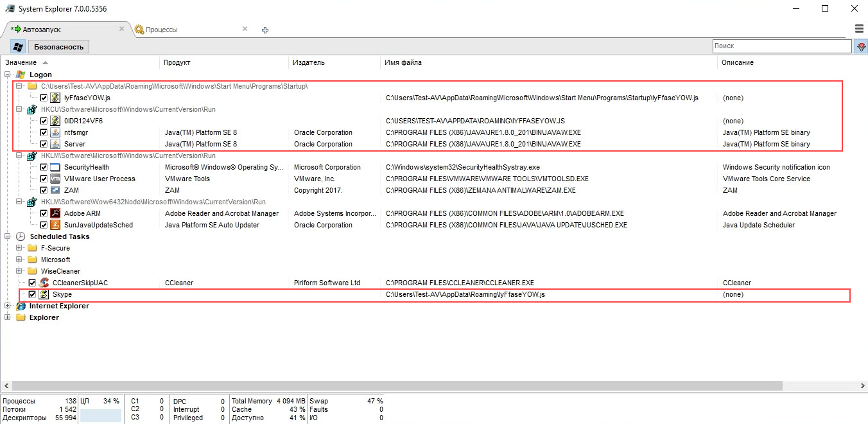Uncheck the ntfsmgr entry
Viewport: 868px width, 424px height.
[44, 132]
